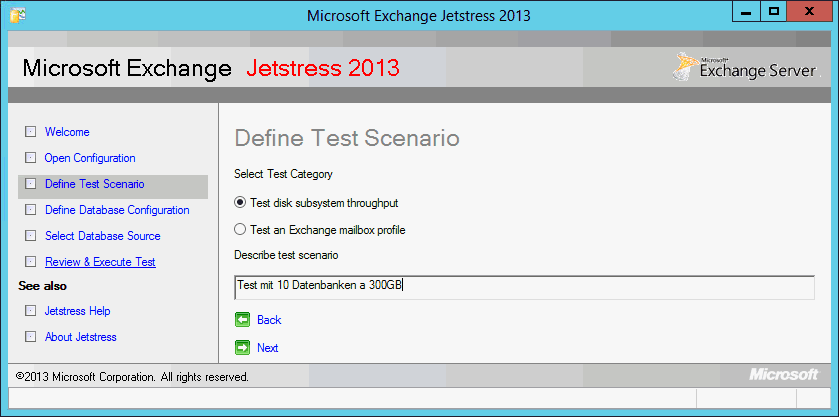Click the Describe test scenario label
839x417 pixels.
(x=286, y=255)
